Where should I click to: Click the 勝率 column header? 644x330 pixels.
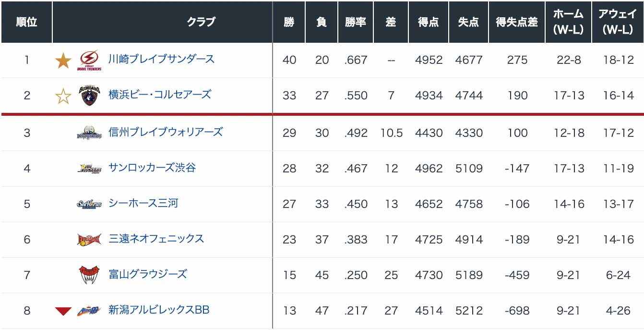click(x=356, y=22)
